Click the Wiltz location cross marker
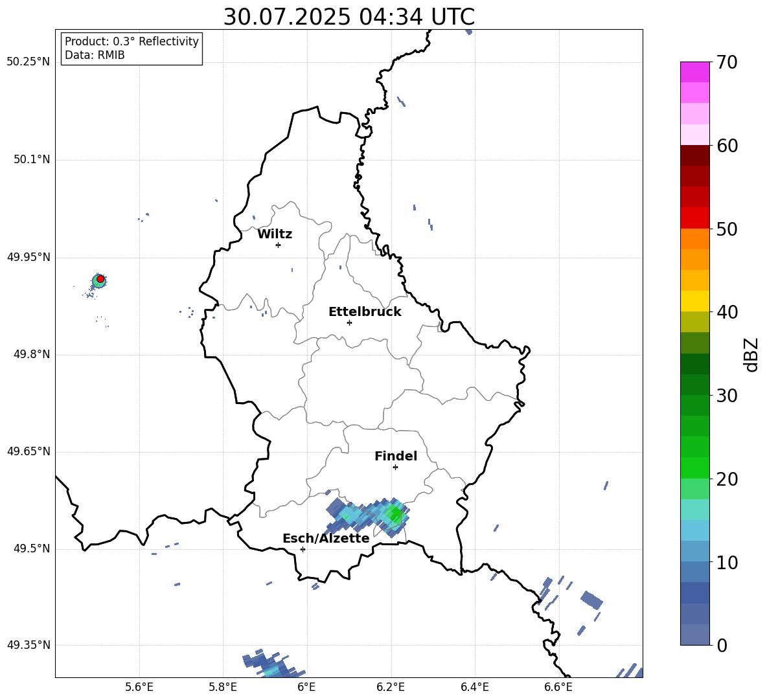Image resolution: width=767 pixels, height=700 pixels. pyautogui.click(x=279, y=245)
